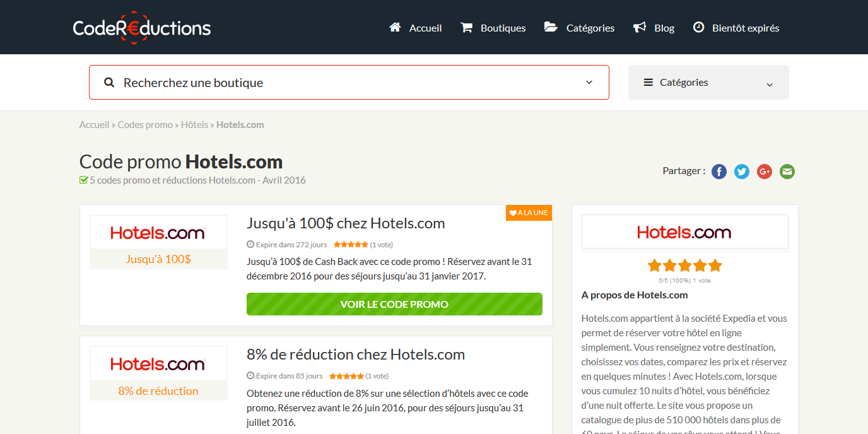Click 5 codes promo et réductions subtitle
868x434 pixels.
197,180
